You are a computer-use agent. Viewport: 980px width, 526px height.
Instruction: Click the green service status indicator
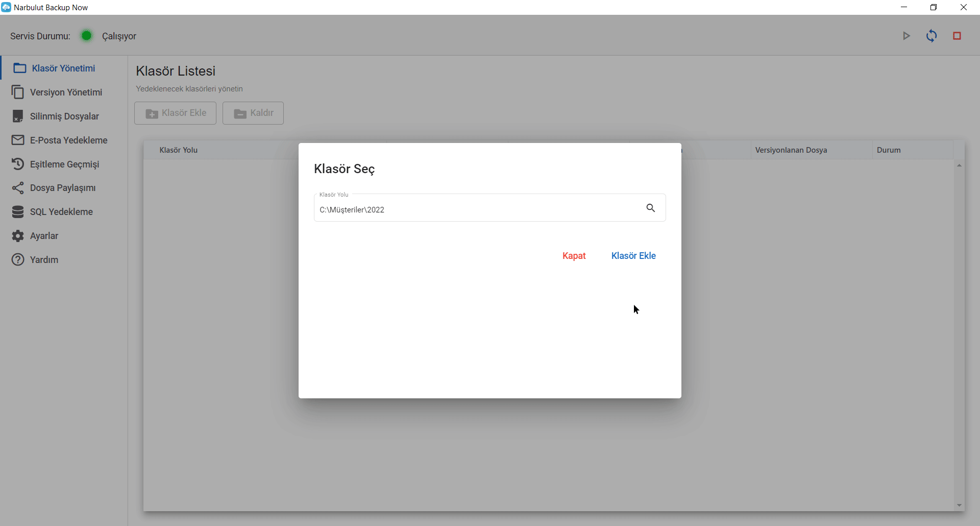click(87, 36)
